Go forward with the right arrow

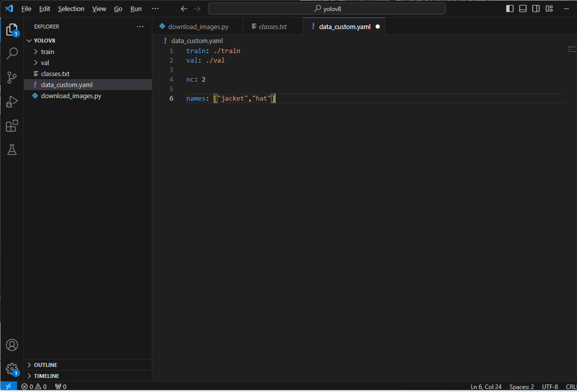(x=197, y=9)
